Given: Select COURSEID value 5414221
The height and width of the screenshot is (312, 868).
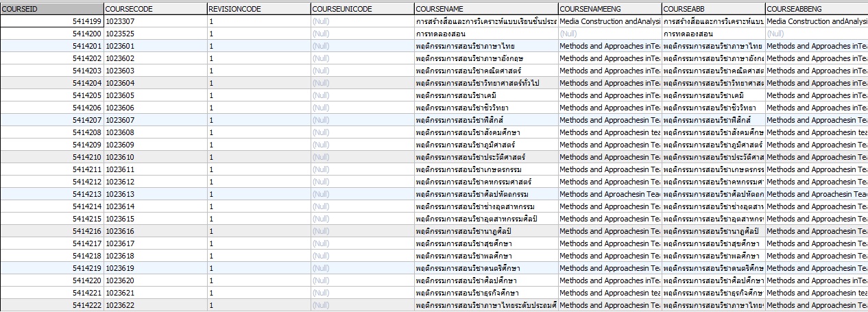Looking at the screenshot, I should click(x=86, y=293).
